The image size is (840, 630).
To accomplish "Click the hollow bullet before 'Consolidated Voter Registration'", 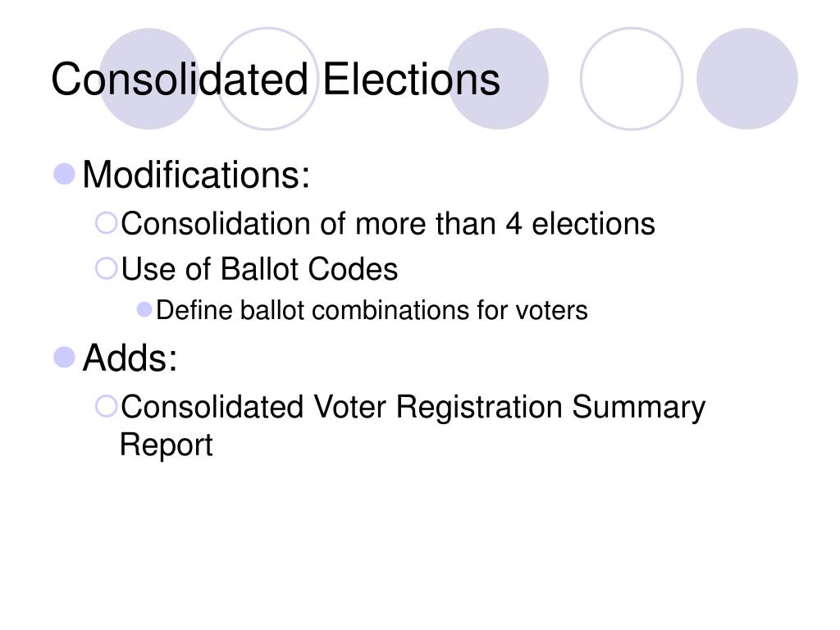I will click(106, 406).
